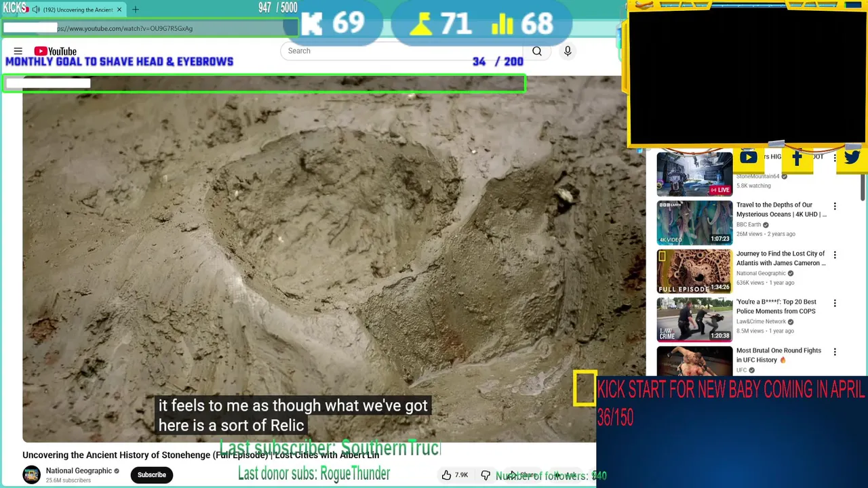The width and height of the screenshot is (868, 488).
Task: Open the StoneMountain64 live stream thumbnail
Action: point(694,174)
